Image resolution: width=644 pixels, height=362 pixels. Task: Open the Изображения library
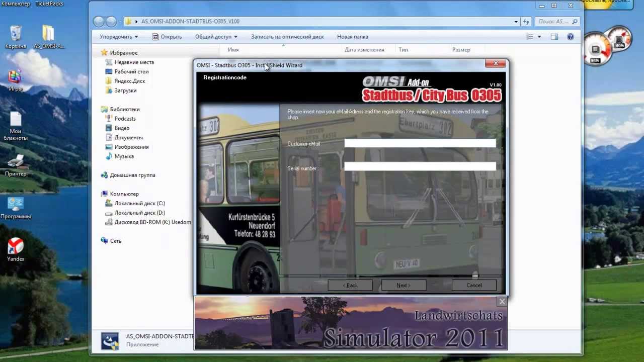click(x=127, y=147)
